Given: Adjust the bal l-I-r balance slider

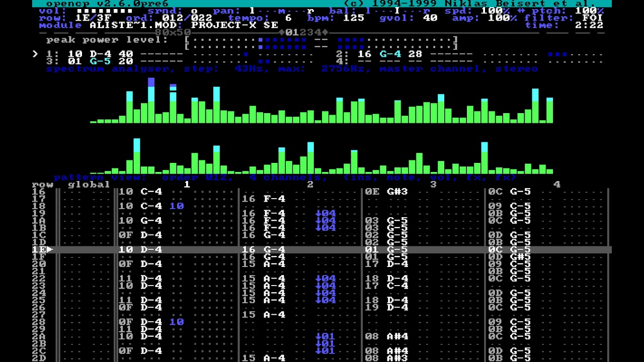Looking at the screenshot, I should point(398,11).
